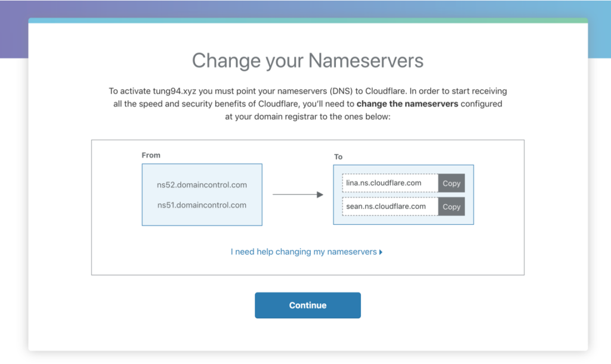The width and height of the screenshot is (611, 364).
Task: Click the Change your Nameservers heading
Action: [307, 61]
